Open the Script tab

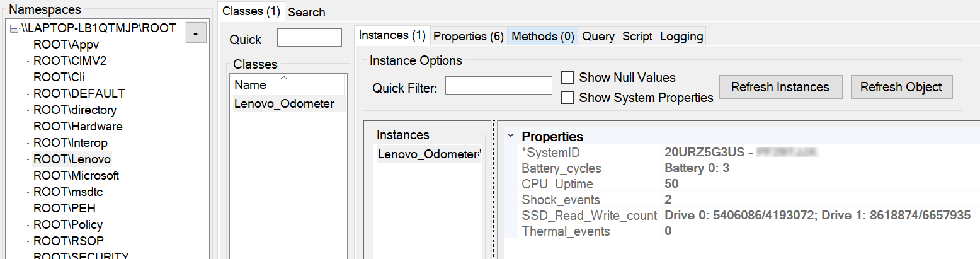[x=637, y=37]
